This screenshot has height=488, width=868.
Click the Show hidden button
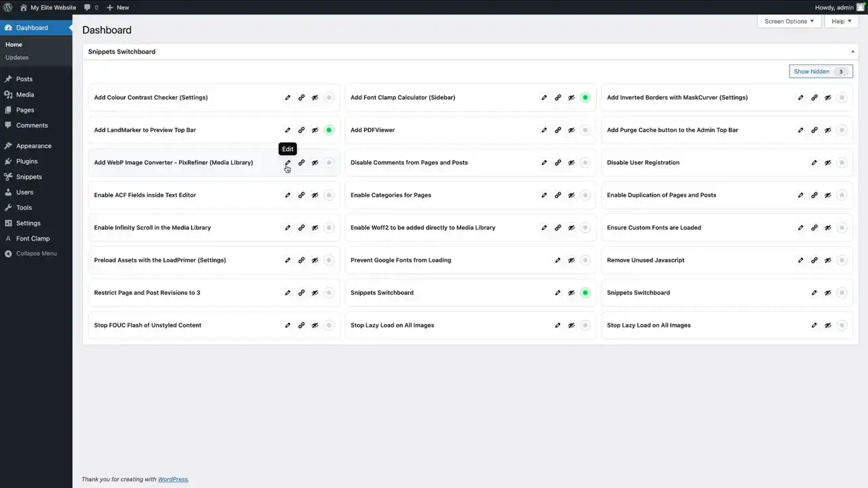pyautogui.click(x=821, y=72)
